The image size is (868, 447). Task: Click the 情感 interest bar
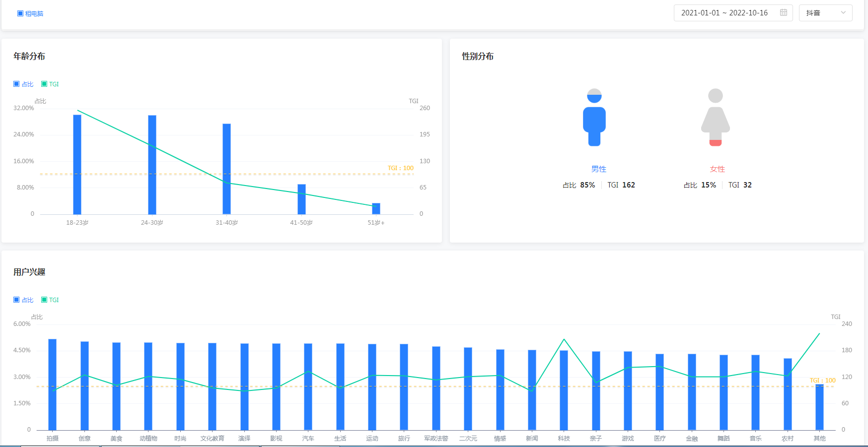pyautogui.click(x=500, y=390)
